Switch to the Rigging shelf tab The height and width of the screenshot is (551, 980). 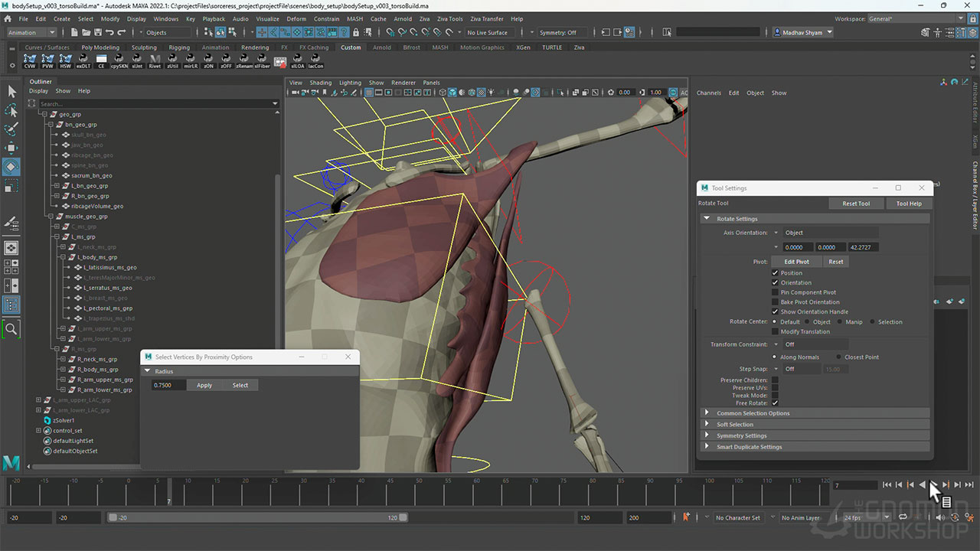[x=179, y=47]
